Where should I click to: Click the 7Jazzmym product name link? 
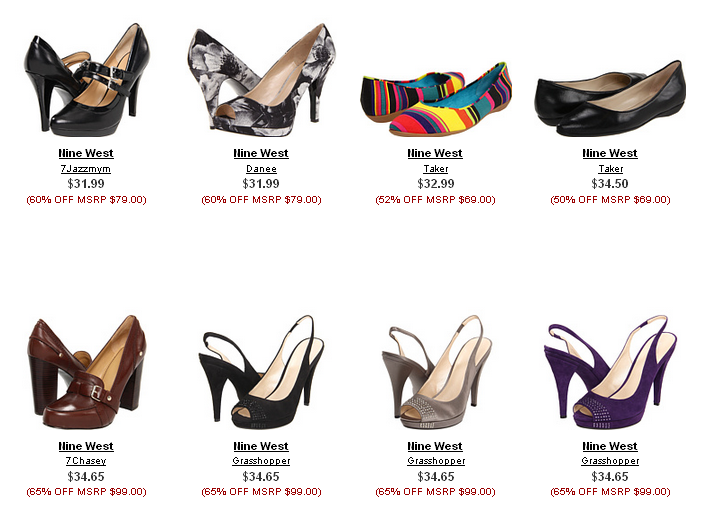(86, 169)
